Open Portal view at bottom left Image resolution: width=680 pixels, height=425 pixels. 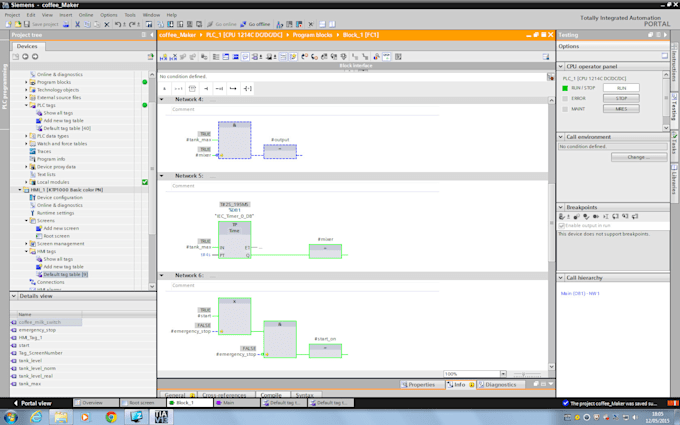point(34,403)
